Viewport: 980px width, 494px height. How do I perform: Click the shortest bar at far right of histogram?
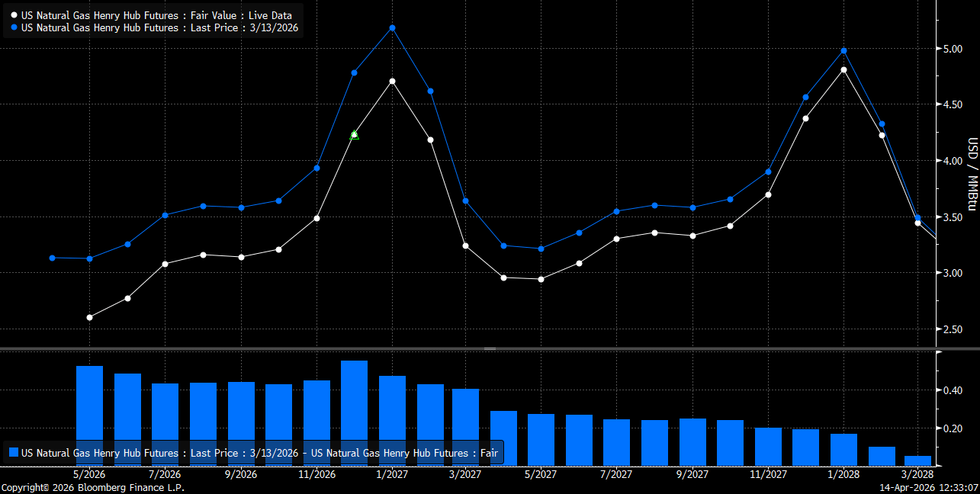(919, 460)
